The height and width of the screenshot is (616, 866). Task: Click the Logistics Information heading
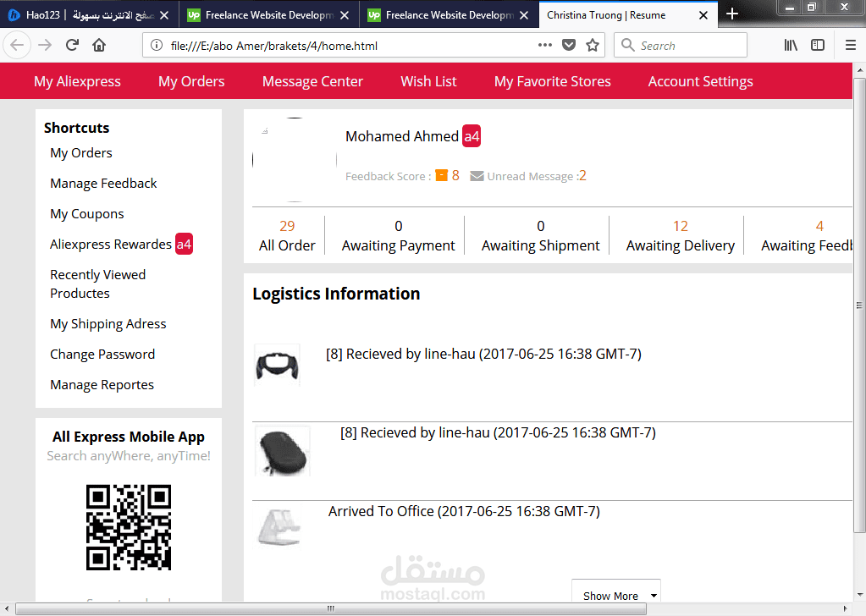336,294
